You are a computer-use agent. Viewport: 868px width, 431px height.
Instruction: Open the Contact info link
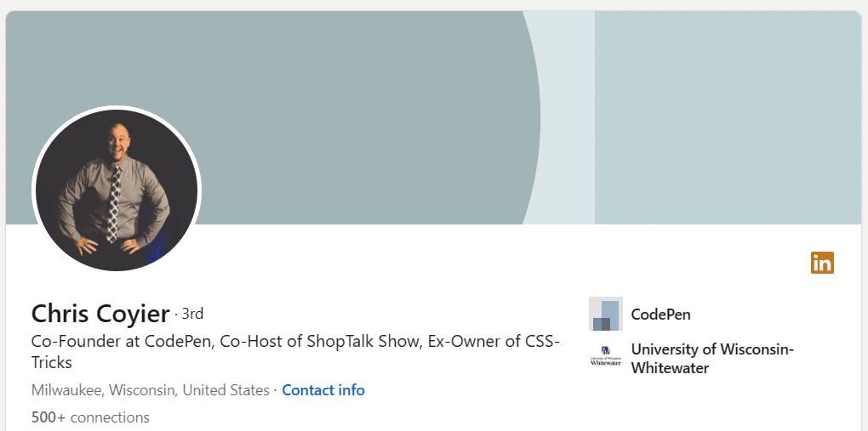(323, 390)
